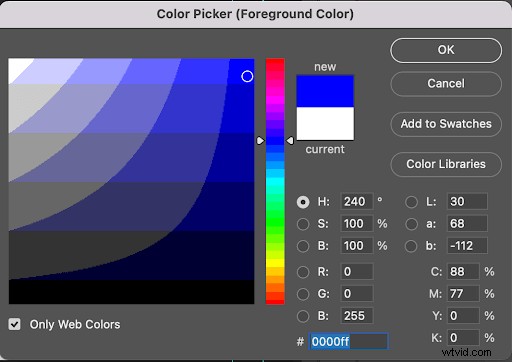Click the left hue slider arrow handle
Screen dimensions: 512x362
click(x=260, y=141)
